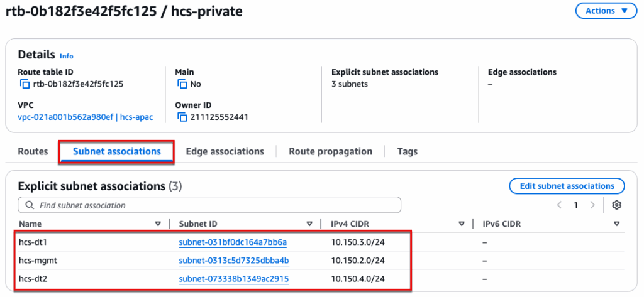Click Edit subnet associations button
Image resolution: width=644 pixels, height=297 pixels.
[567, 186]
